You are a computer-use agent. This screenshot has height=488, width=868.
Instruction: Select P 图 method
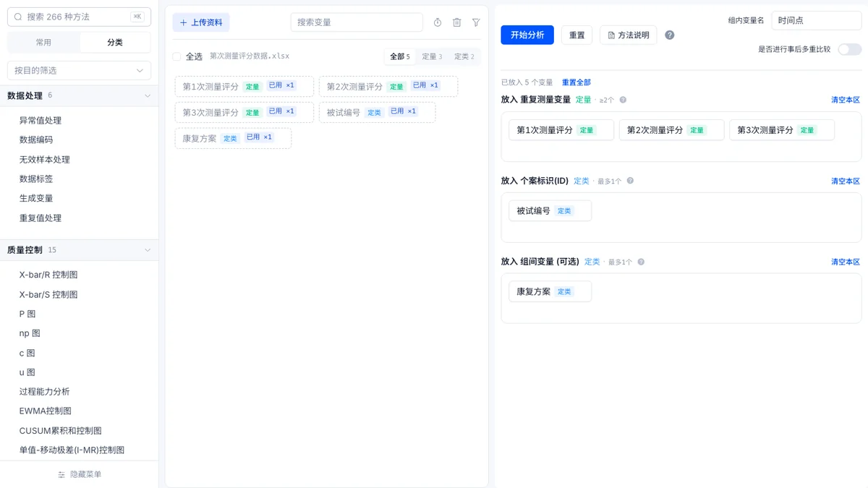(27, 314)
